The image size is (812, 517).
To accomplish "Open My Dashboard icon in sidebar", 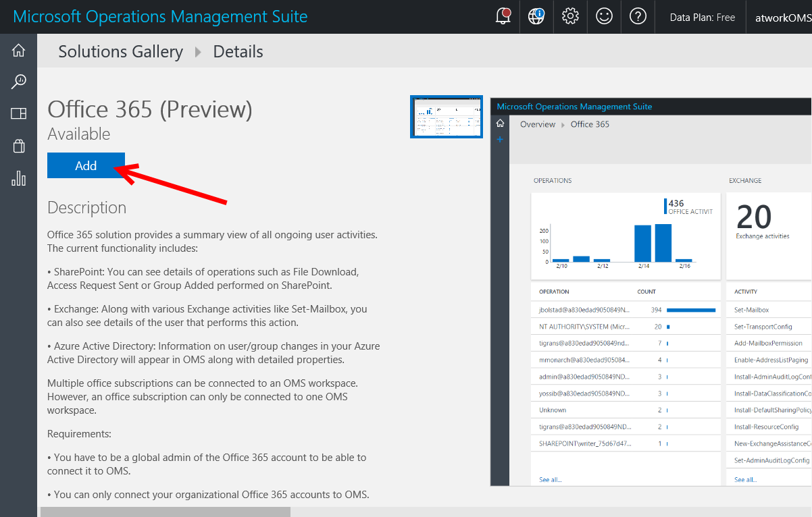I will pyautogui.click(x=18, y=113).
